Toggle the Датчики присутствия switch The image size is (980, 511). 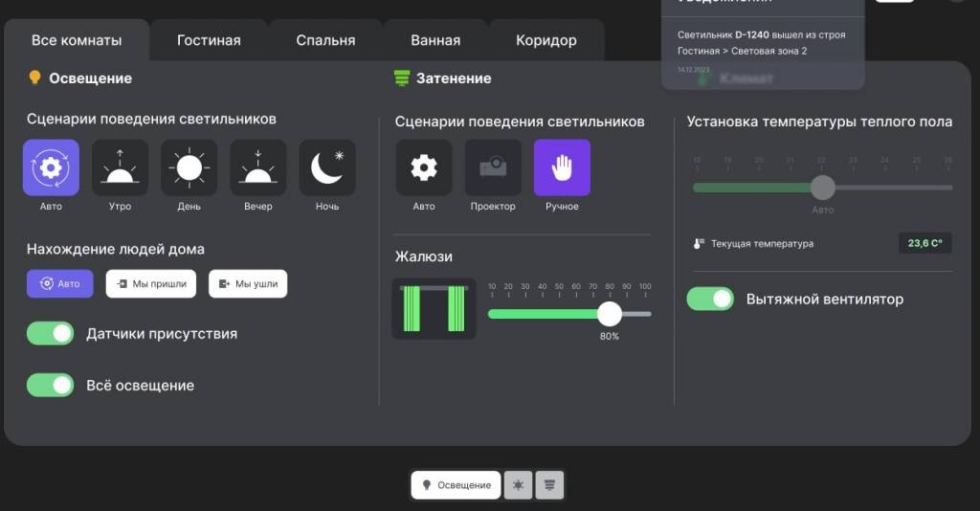click(x=51, y=334)
